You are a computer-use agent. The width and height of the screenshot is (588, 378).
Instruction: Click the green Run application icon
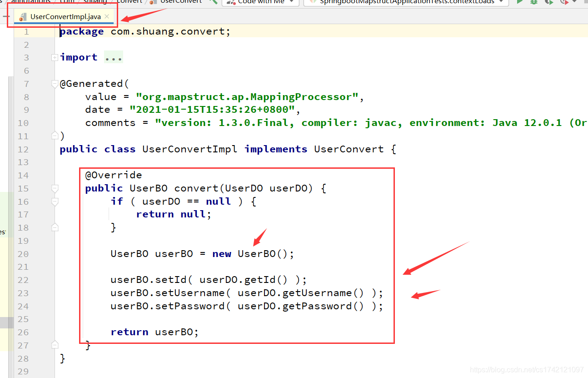[x=520, y=2]
